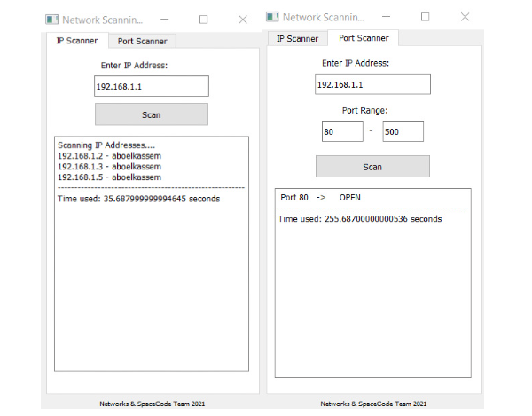
Task: Switch to Port Scanner tab in the left window
Action: pyautogui.click(x=142, y=41)
